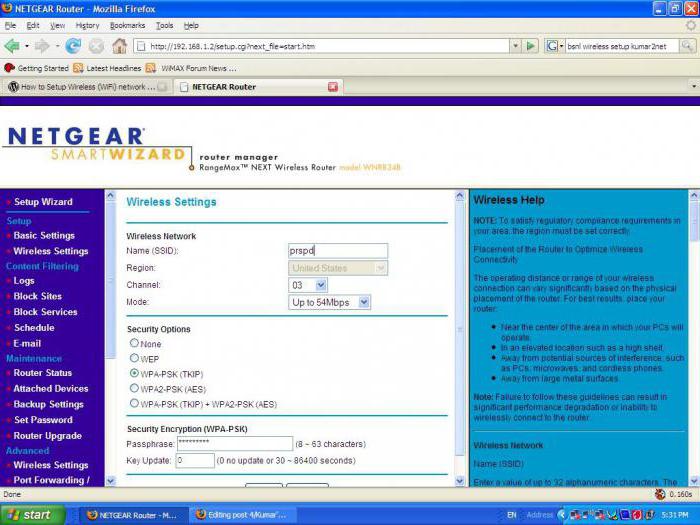Open the back-history dropdown arrow
Viewport: 700px width, 525px height.
[27, 46]
